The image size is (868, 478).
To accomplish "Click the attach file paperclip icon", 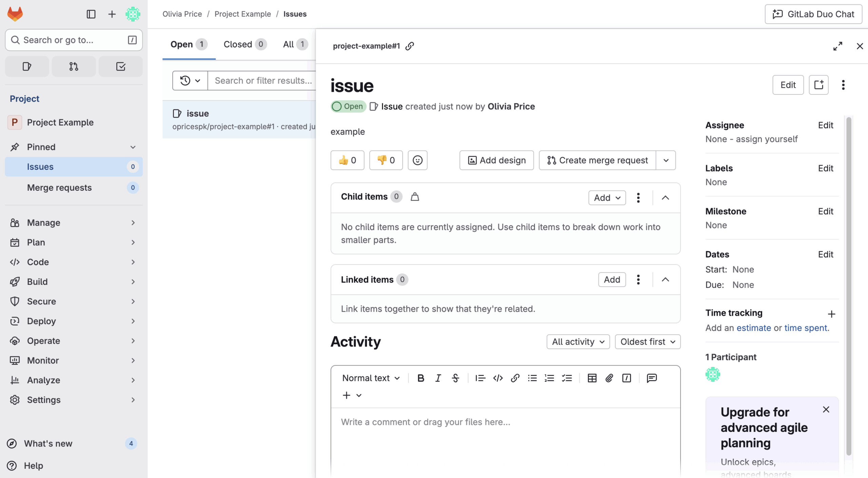I will click(609, 378).
